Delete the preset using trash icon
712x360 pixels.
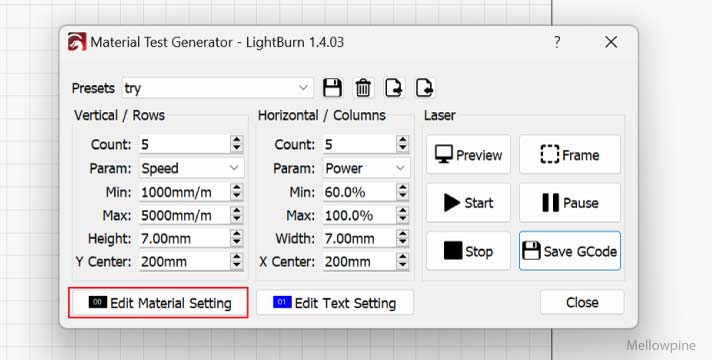pyautogui.click(x=363, y=88)
